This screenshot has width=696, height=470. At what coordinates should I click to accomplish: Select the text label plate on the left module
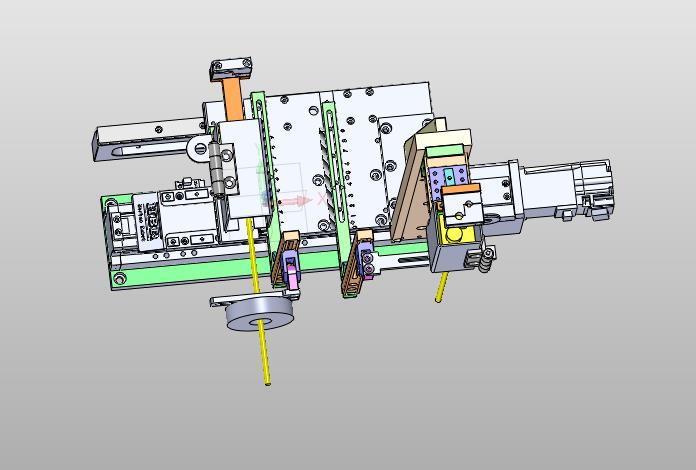[x=147, y=222]
